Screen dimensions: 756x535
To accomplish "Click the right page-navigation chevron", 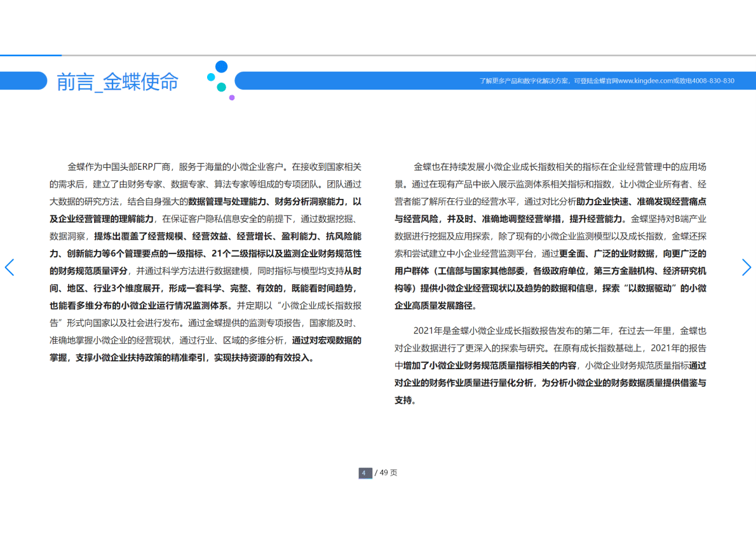I will [x=747, y=267].
